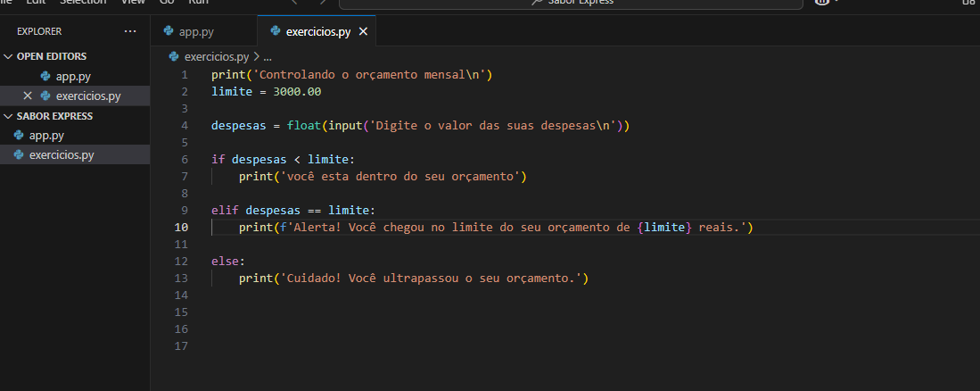Open Explorer views and more actions menu
The image size is (980, 391).
point(130,31)
